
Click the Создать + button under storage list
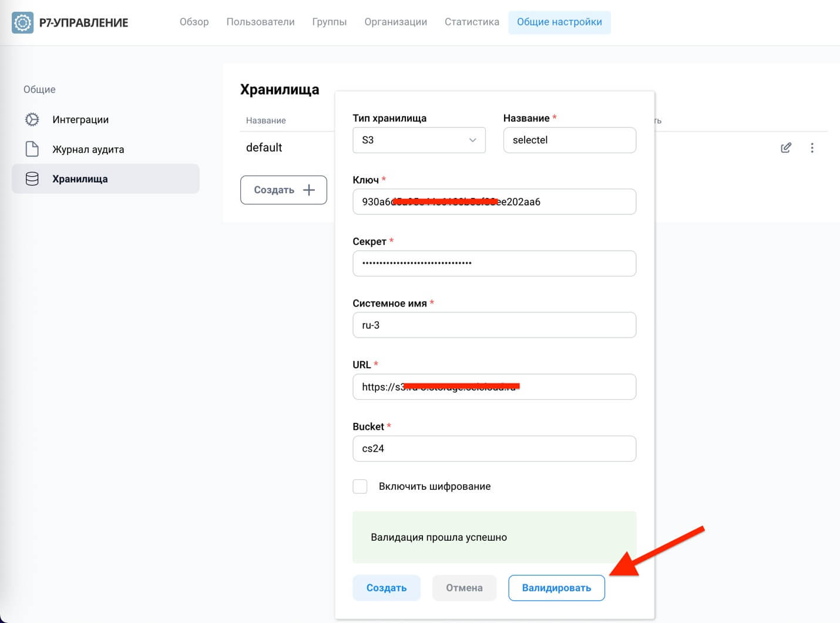284,190
